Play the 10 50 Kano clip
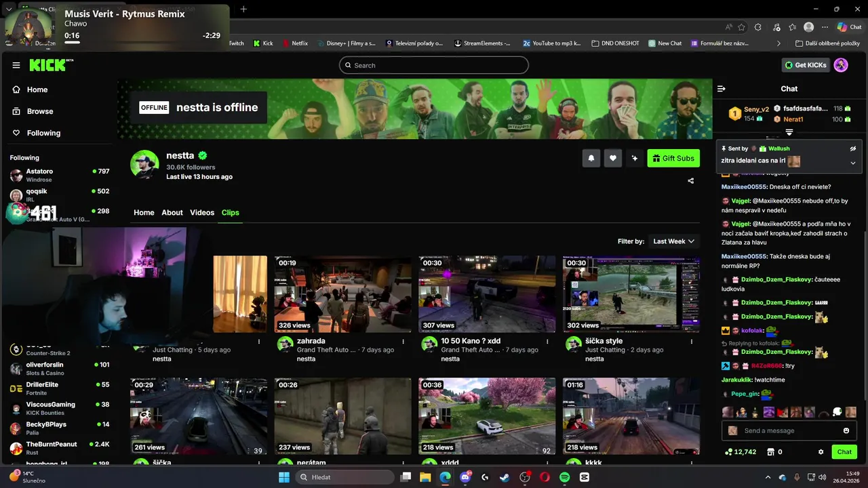The height and width of the screenshot is (488, 868). (x=487, y=294)
